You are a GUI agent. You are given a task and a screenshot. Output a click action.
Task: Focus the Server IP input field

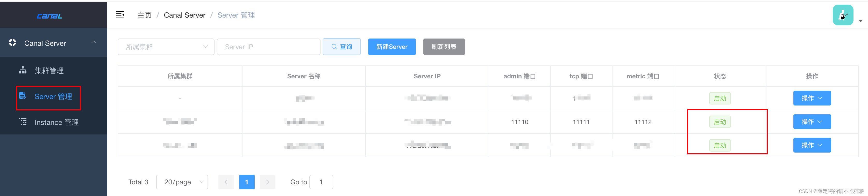click(268, 47)
